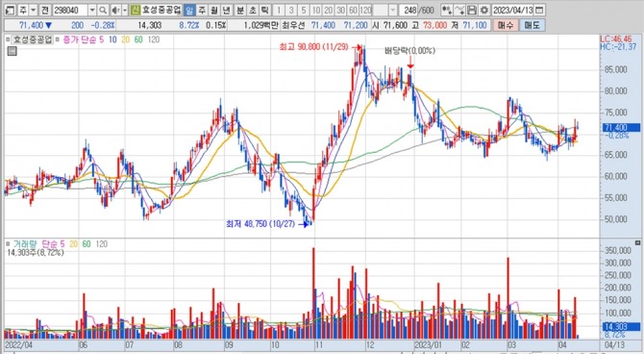Click the stock search magnifier icon
Viewport: 644px width, 354px height.
[103, 10]
